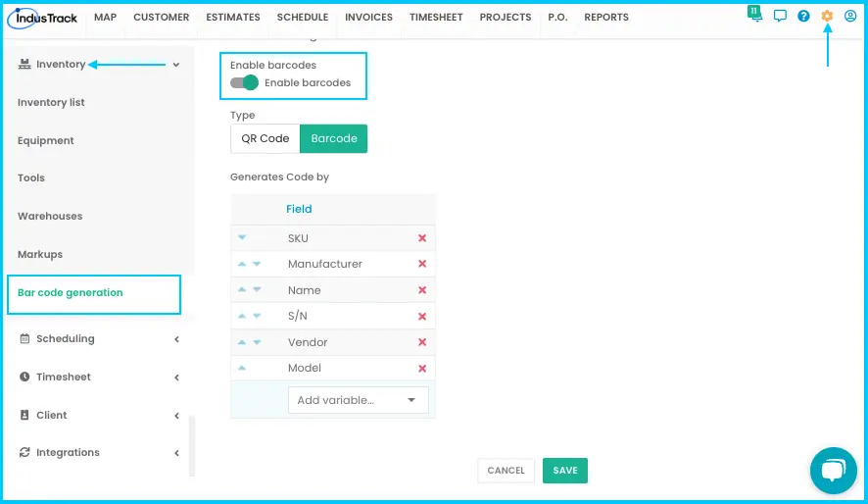Select Barcode type
868x504 pixels.
(334, 138)
